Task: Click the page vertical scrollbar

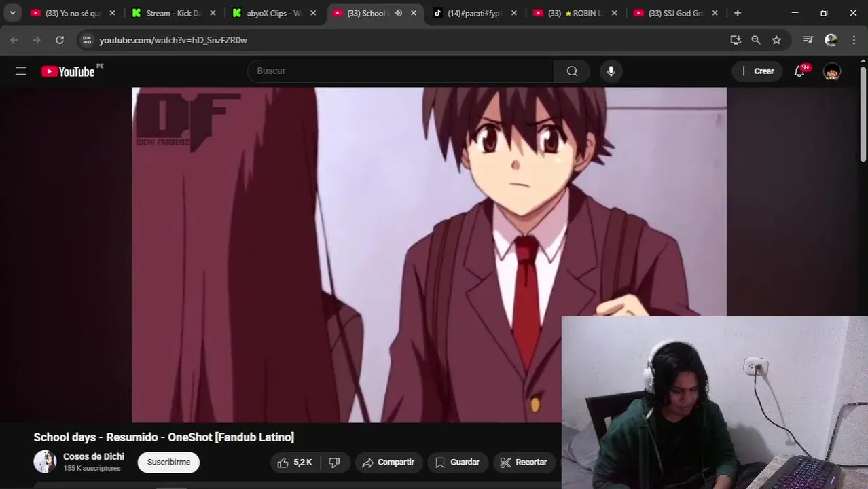Action: 863,114
